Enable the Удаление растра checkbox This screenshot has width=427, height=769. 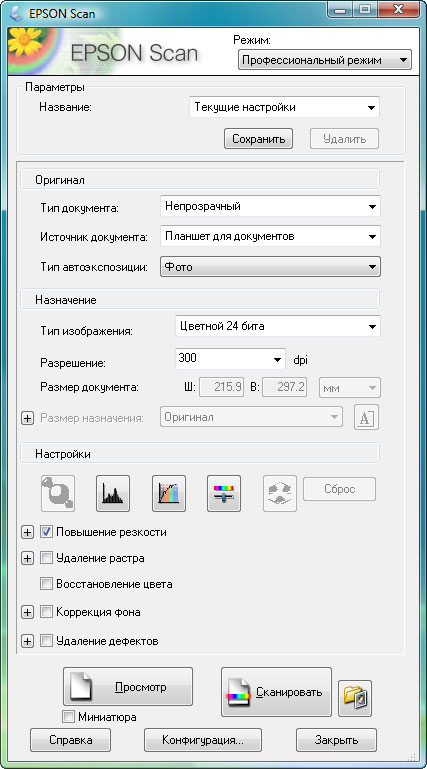(x=47, y=558)
